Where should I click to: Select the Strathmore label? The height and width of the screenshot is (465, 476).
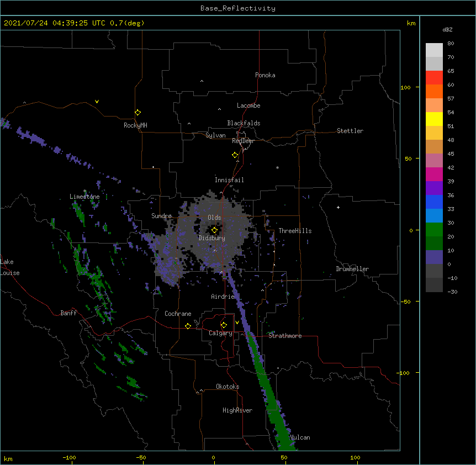(285, 336)
